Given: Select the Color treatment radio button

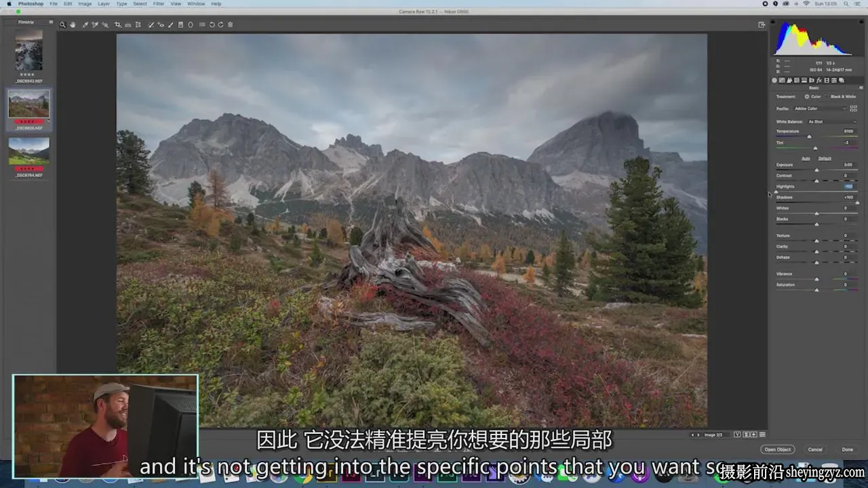Looking at the screenshot, I should [807, 97].
